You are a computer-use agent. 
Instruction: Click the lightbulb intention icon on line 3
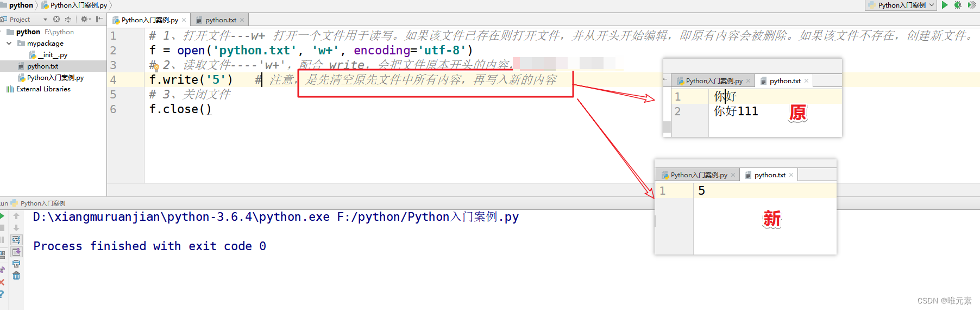pos(155,67)
